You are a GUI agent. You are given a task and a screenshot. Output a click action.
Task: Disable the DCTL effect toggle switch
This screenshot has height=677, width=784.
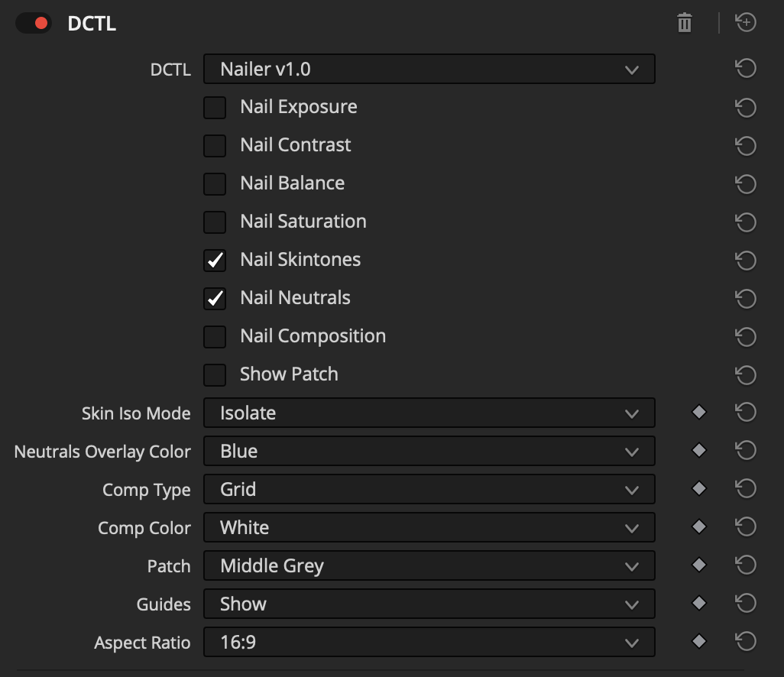pyautogui.click(x=34, y=24)
